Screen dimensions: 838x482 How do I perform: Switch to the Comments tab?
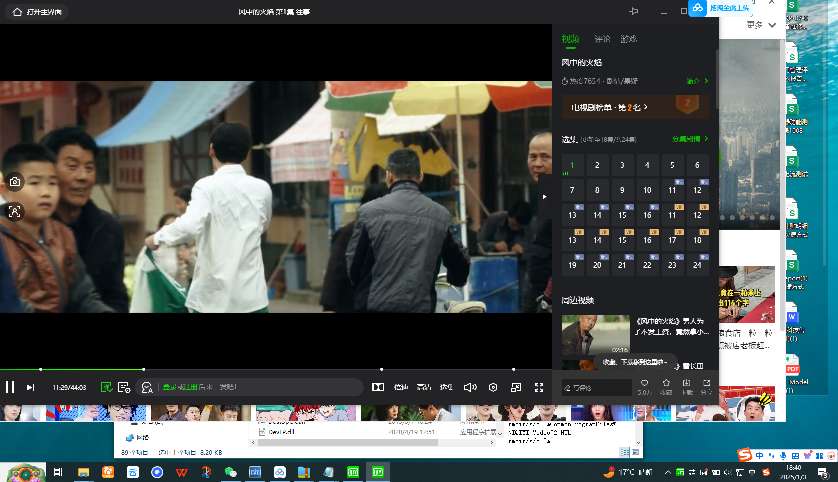click(x=602, y=39)
